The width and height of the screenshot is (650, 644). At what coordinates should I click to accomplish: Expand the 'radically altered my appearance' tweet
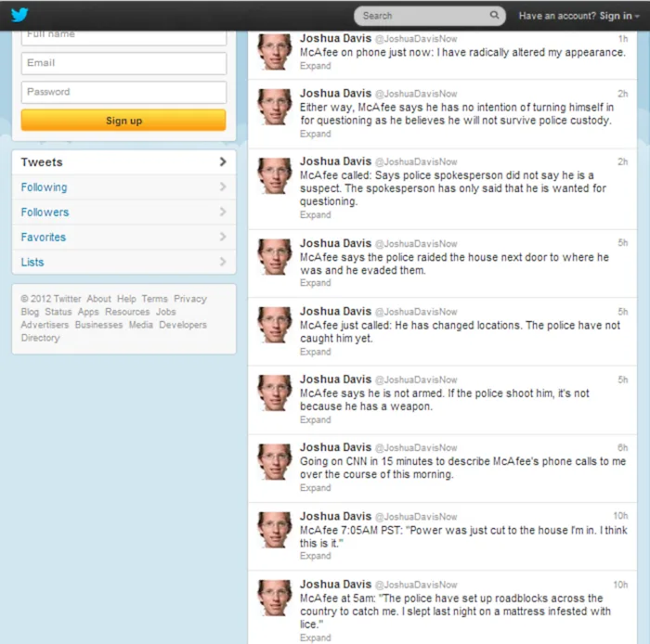[315, 66]
